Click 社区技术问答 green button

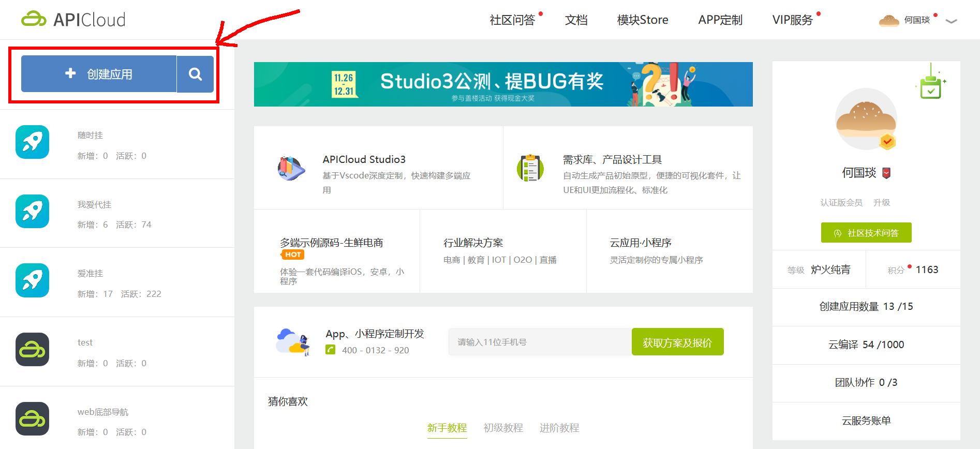pyautogui.click(x=866, y=233)
